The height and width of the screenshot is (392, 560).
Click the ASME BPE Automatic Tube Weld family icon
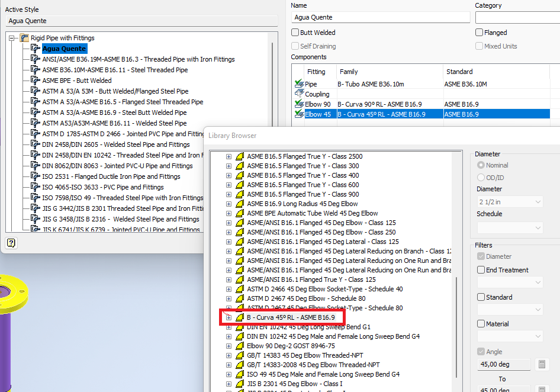240,213
